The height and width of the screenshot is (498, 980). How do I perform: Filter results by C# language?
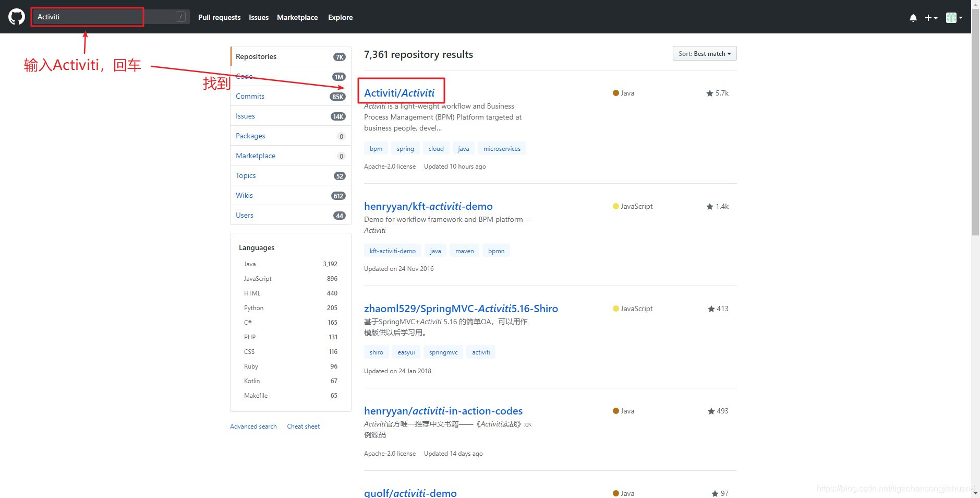click(291, 323)
